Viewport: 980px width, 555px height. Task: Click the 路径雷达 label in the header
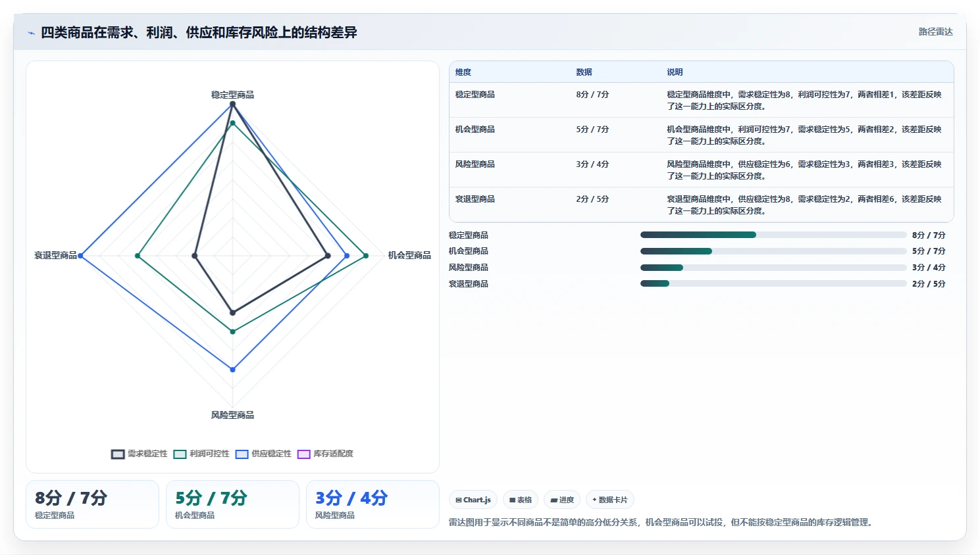[x=935, y=32]
